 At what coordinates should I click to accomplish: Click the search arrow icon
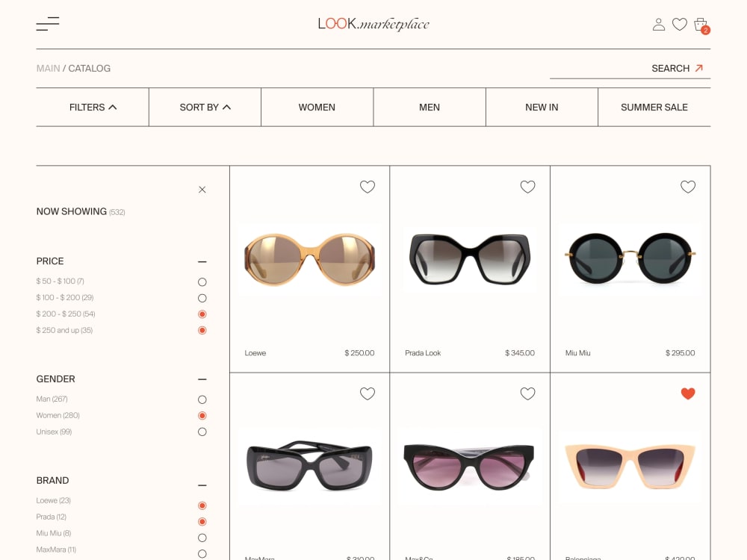point(699,68)
